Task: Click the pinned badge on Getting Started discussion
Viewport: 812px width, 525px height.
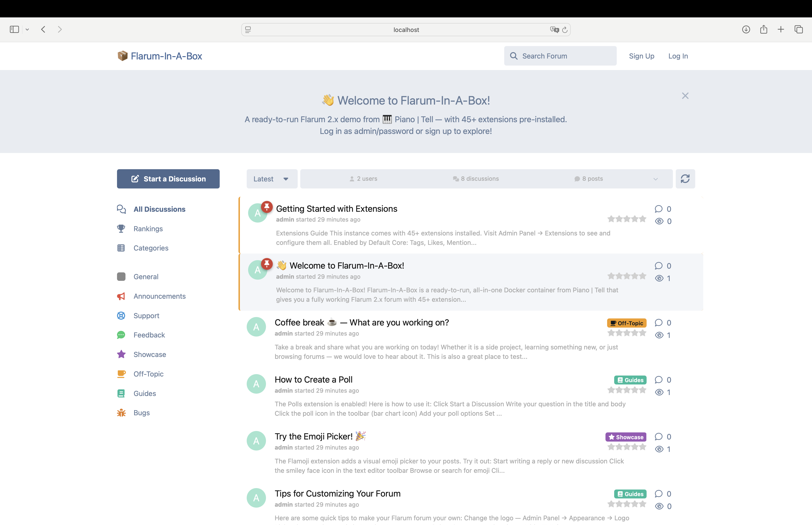Action: click(x=267, y=207)
